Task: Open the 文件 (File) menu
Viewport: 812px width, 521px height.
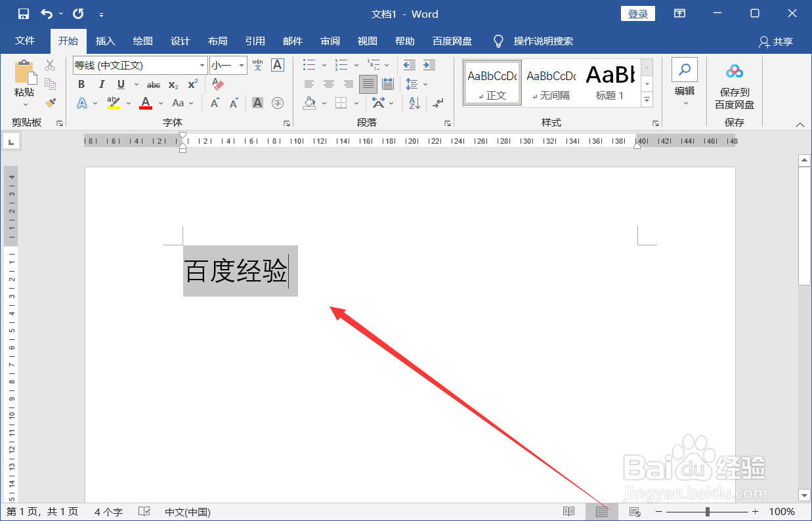Action: 25,41
